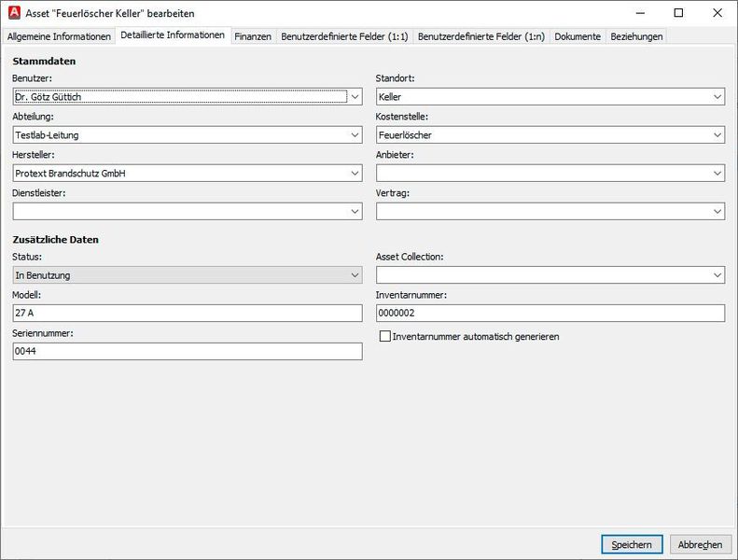Expand the Standort dropdown list
The height and width of the screenshot is (560, 738).
[x=717, y=97]
